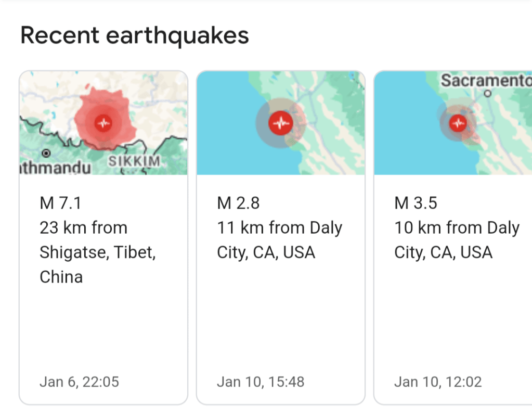The height and width of the screenshot is (419, 532).
Task: Select the M 2.8 magnitude label
Action: click(x=238, y=203)
